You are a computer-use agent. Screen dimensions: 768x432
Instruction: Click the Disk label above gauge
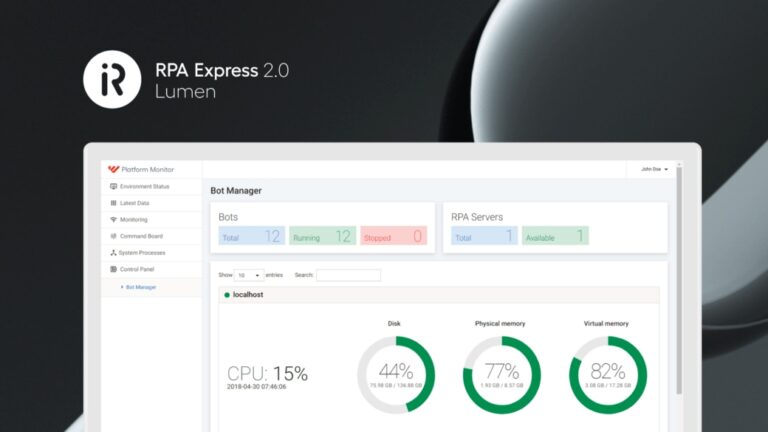pos(394,324)
